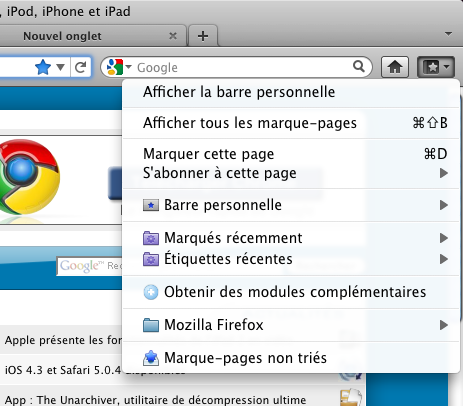
Task: Open the list all tabs arrow
Action: 449,34
